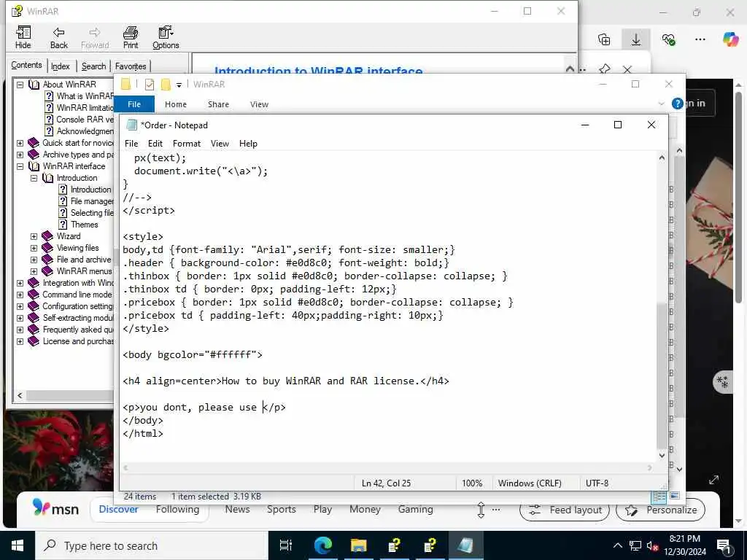Viewport: 747px width, 560px height.
Task: Expand the Viewing files tree node
Action: [x=34, y=248]
